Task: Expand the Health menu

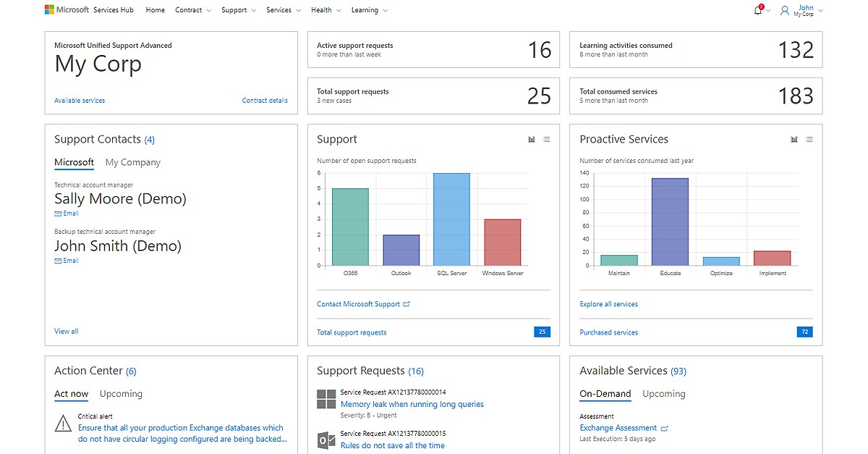Action: pyautogui.click(x=326, y=10)
